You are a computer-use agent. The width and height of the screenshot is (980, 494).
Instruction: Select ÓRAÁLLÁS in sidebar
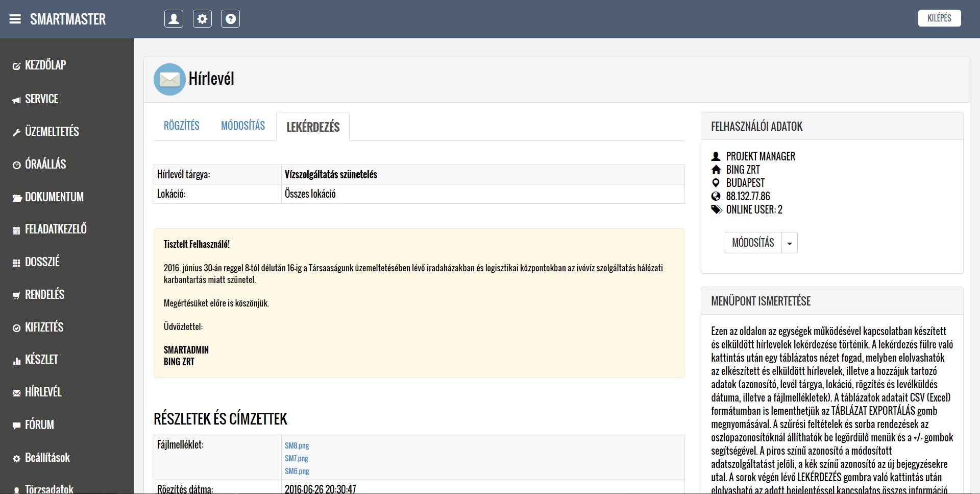(45, 164)
